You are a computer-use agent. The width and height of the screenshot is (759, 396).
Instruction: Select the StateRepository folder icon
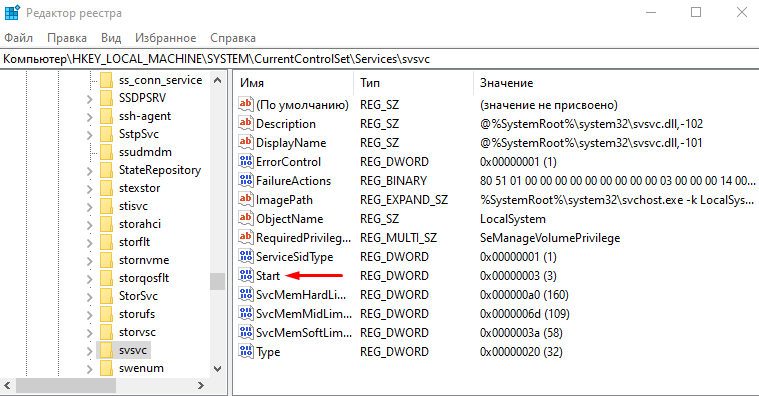106,170
